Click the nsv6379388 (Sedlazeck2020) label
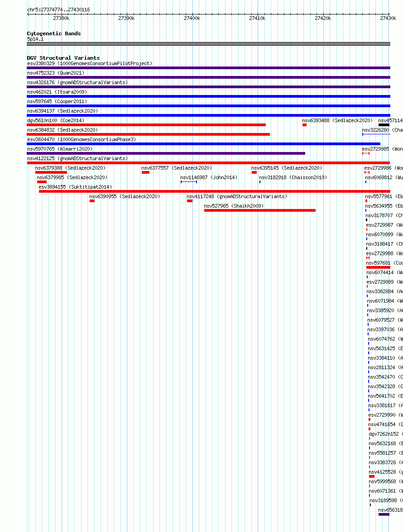 (70, 168)
